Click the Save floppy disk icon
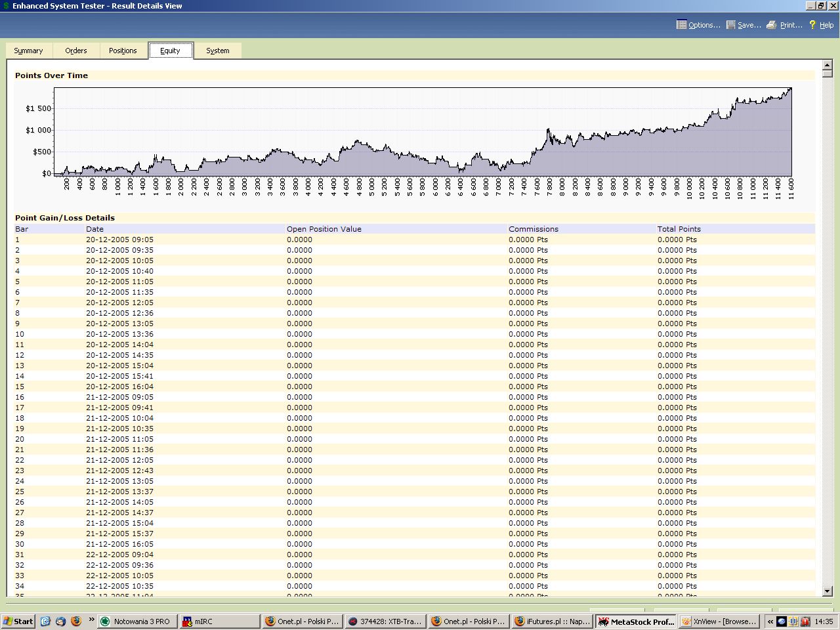Image resolution: width=840 pixels, height=630 pixels. click(730, 25)
